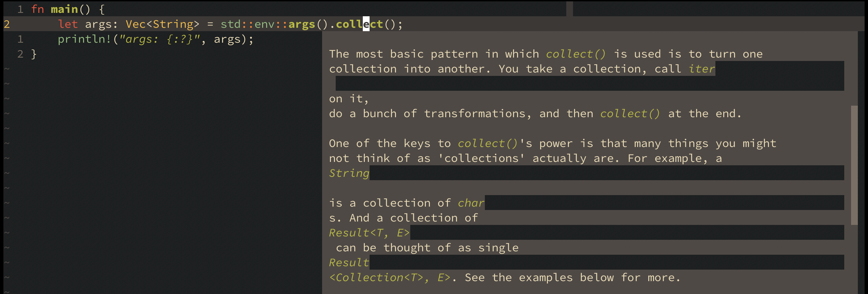
Task: Click the 'println!' macro call
Action: tap(85, 39)
